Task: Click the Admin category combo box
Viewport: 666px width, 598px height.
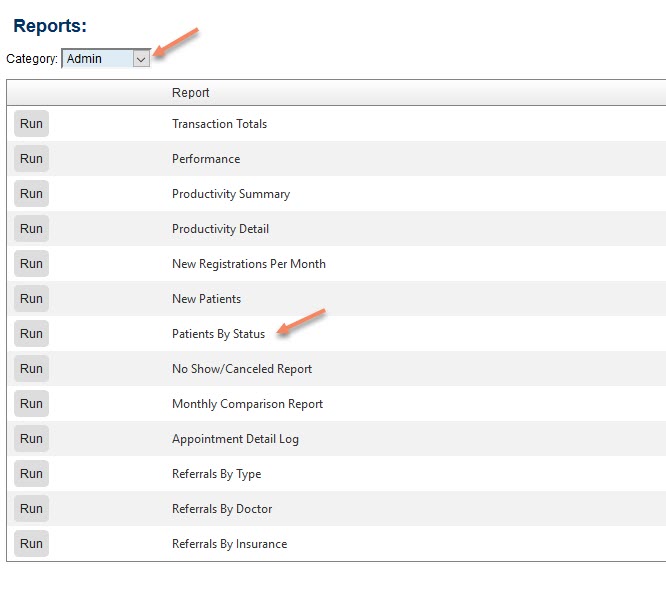Action: click(106, 59)
